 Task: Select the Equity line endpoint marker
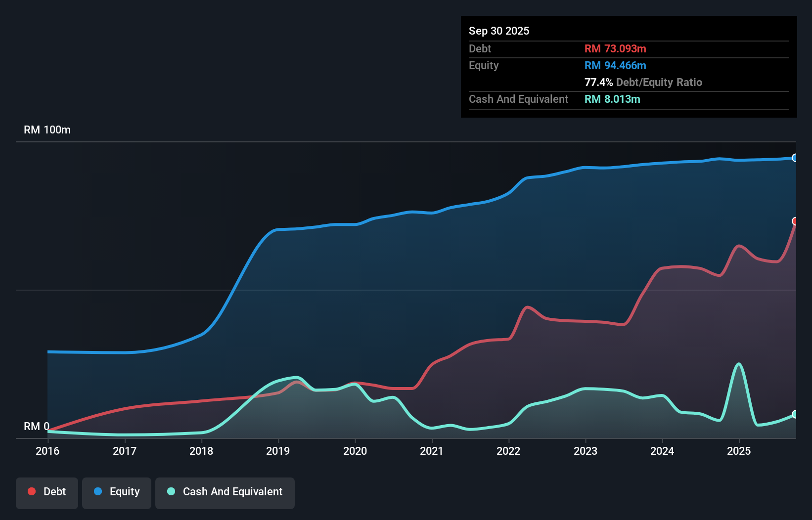click(x=795, y=159)
